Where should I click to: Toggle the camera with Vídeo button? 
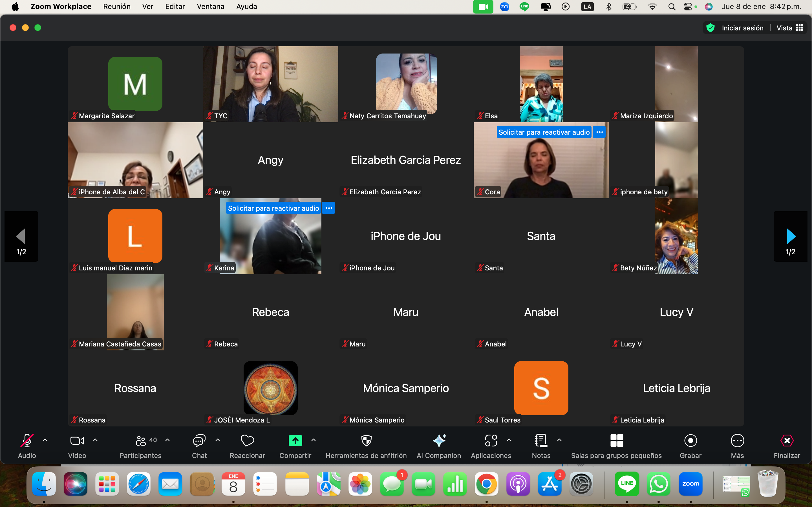(x=77, y=441)
